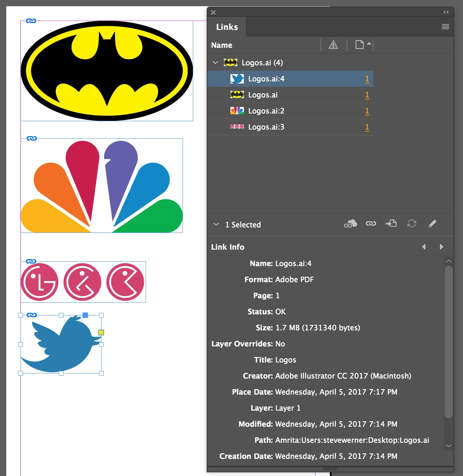Select the Links panel tab
The height and width of the screenshot is (476, 463).
(x=227, y=27)
